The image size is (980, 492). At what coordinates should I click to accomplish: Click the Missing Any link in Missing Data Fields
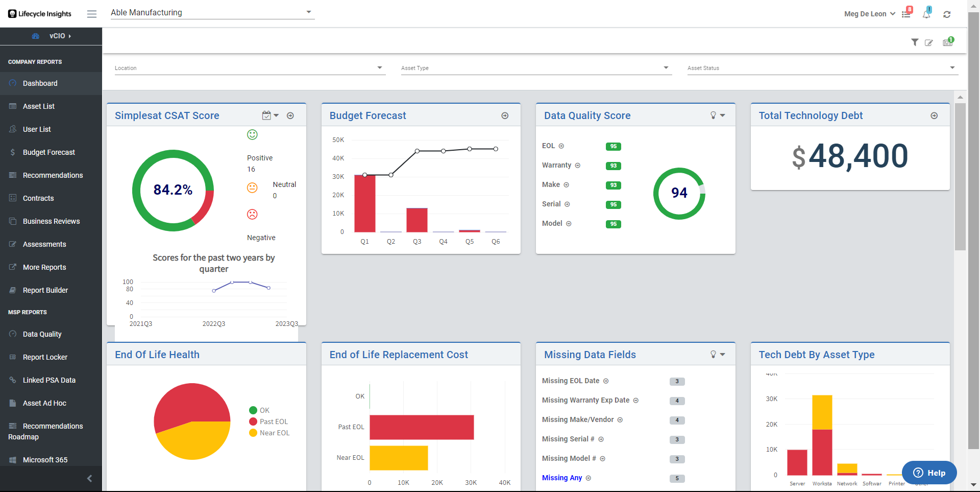(562, 478)
